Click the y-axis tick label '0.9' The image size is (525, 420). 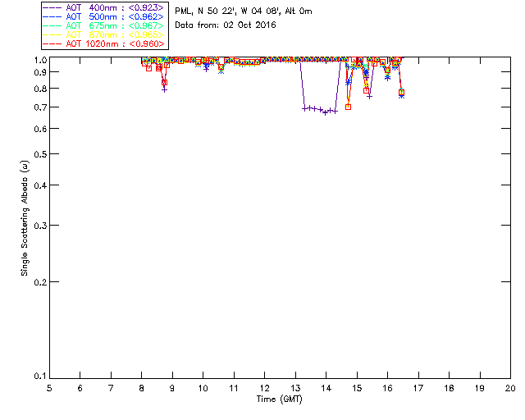click(x=40, y=72)
